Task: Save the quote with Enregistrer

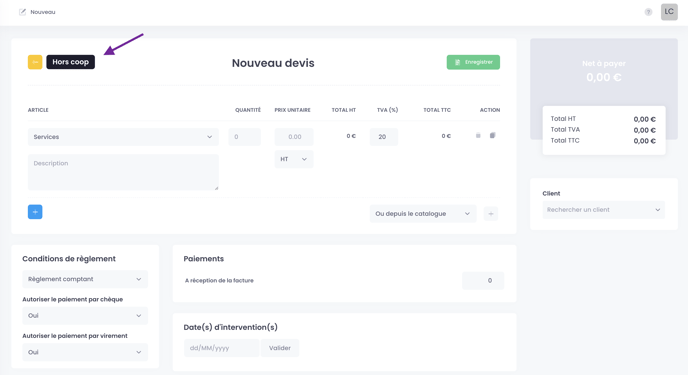Action: (x=473, y=62)
